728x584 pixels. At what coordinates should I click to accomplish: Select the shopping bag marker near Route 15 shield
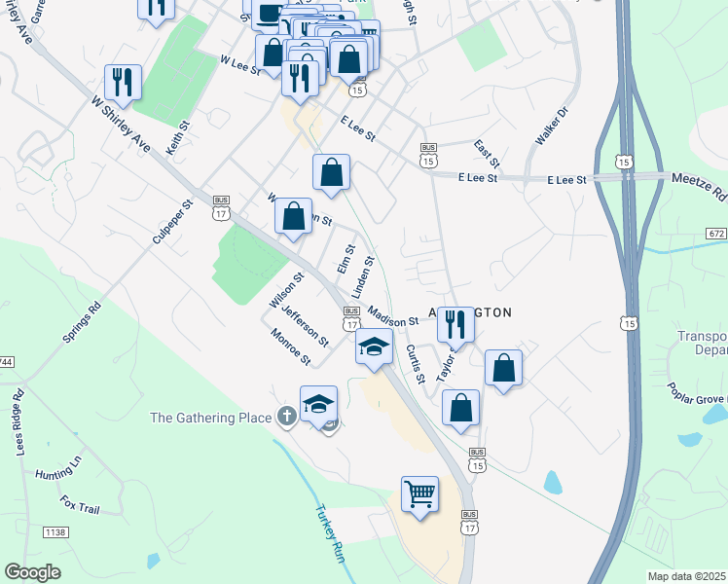pos(348,61)
